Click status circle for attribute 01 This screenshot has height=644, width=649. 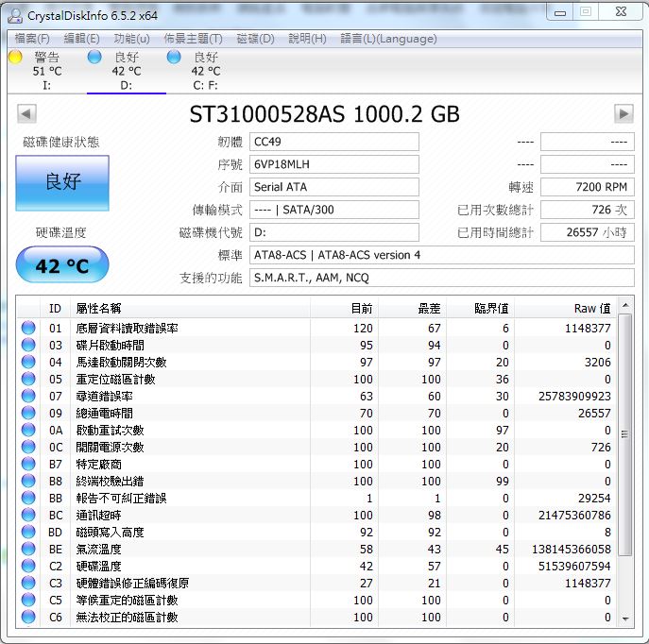pos(28,328)
